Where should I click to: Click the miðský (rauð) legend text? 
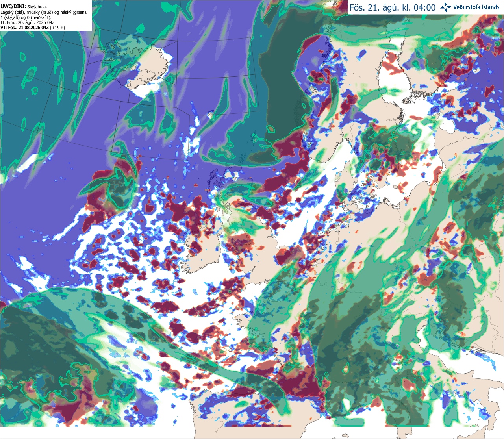pyautogui.click(x=40, y=12)
